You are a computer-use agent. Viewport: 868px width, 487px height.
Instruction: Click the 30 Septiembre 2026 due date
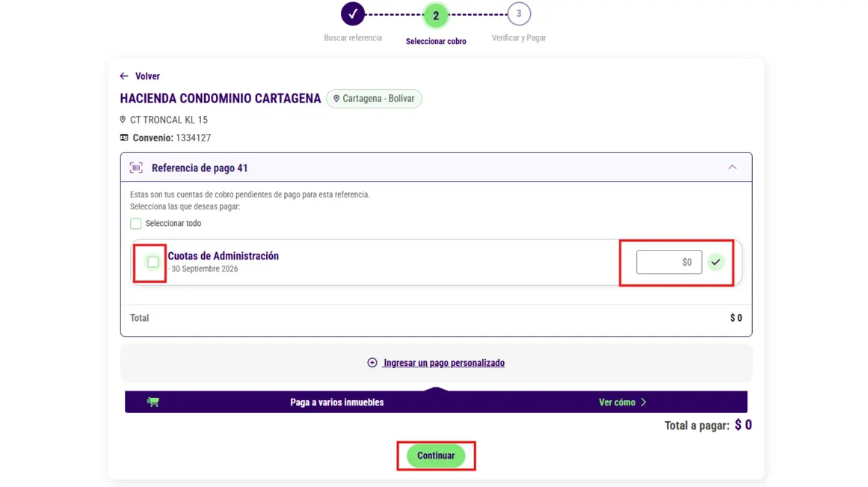[x=204, y=269]
